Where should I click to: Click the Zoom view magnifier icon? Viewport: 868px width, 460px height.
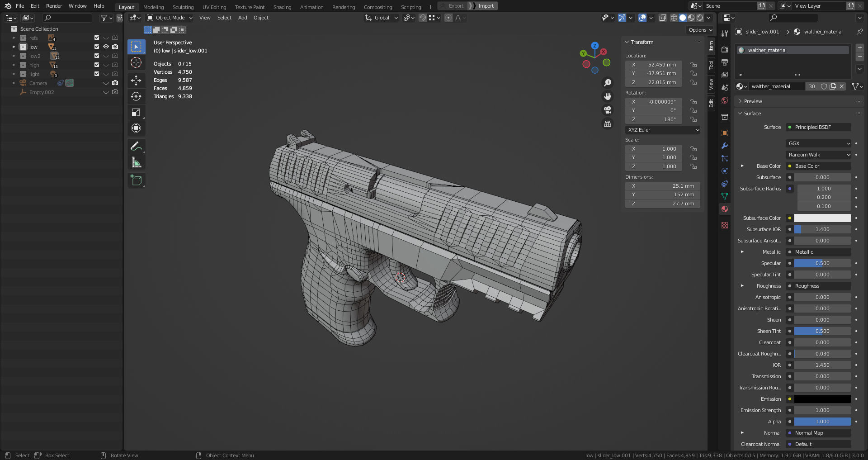[x=608, y=83]
